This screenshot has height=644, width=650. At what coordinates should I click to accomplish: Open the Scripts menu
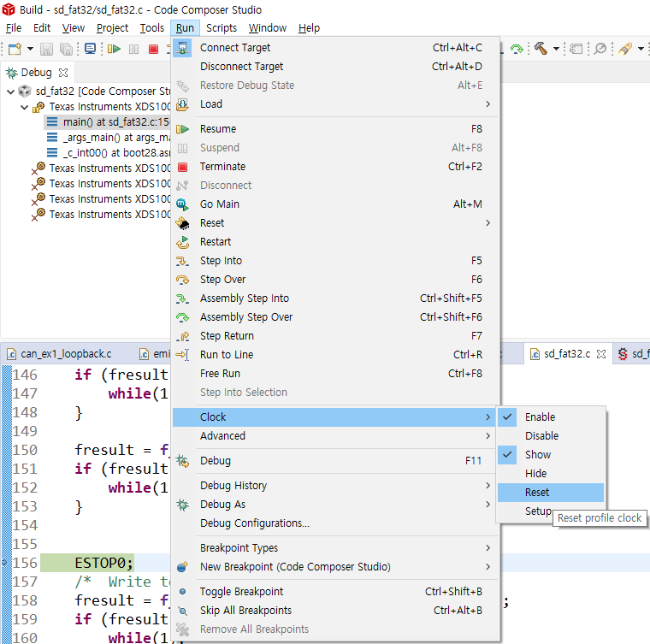[x=222, y=28]
